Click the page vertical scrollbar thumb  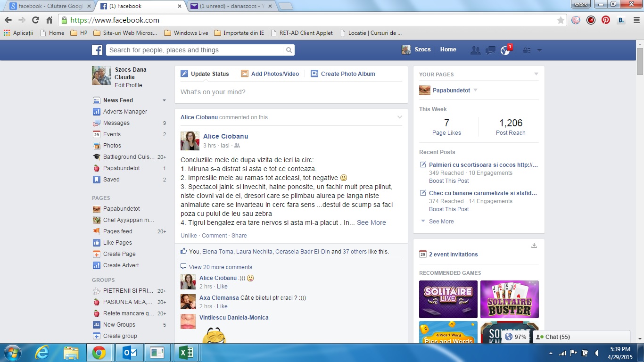tap(640, 61)
